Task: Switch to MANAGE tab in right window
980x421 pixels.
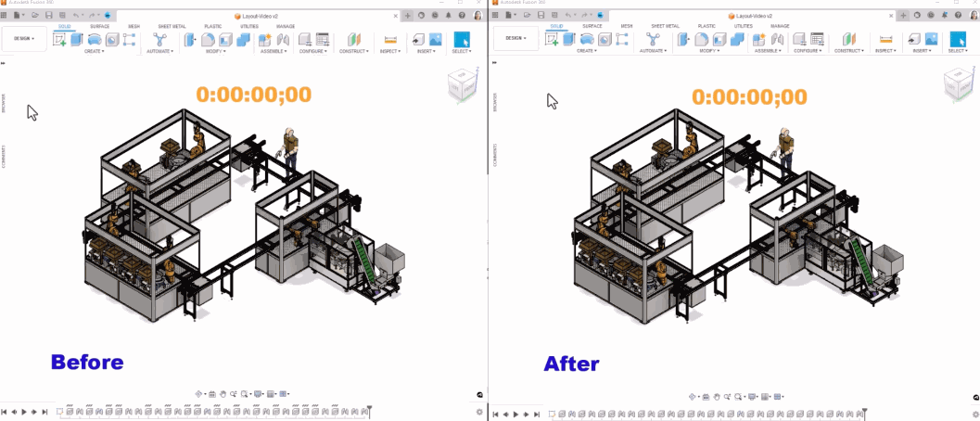Action: coord(780,26)
